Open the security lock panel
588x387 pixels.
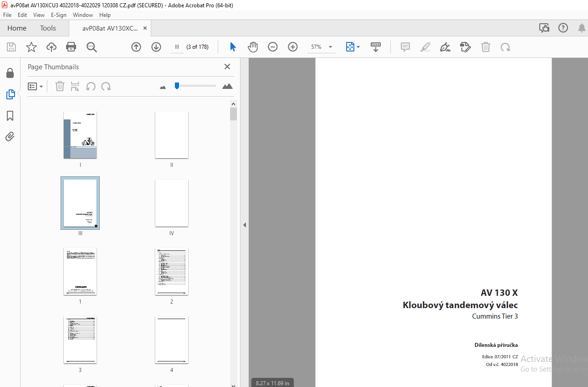coord(10,73)
